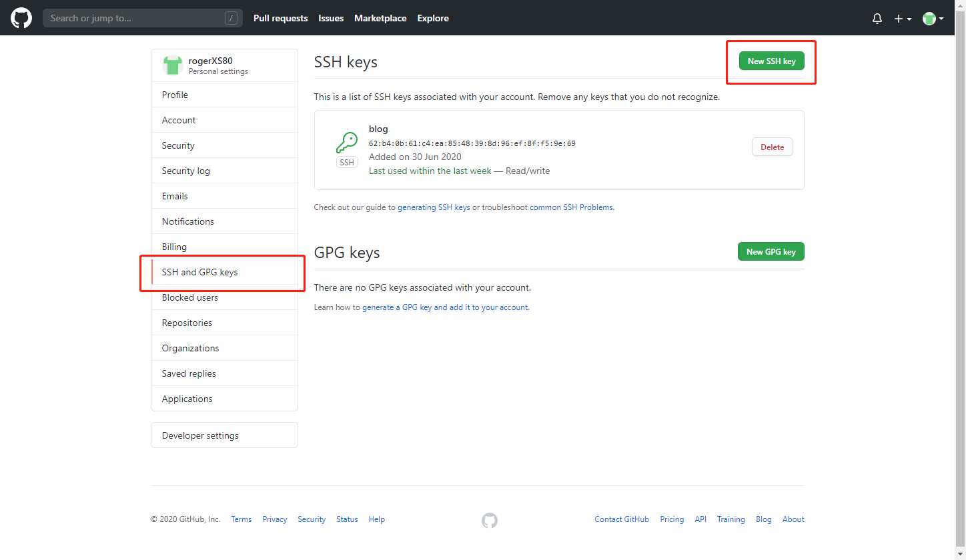The width and height of the screenshot is (966, 560).
Task: Click Last used within the last week text
Action: point(430,171)
